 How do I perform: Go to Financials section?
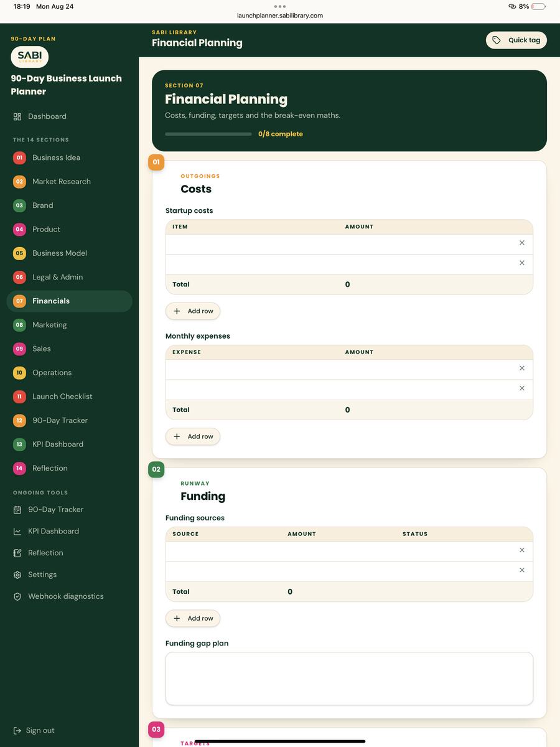[x=69, y=301]
